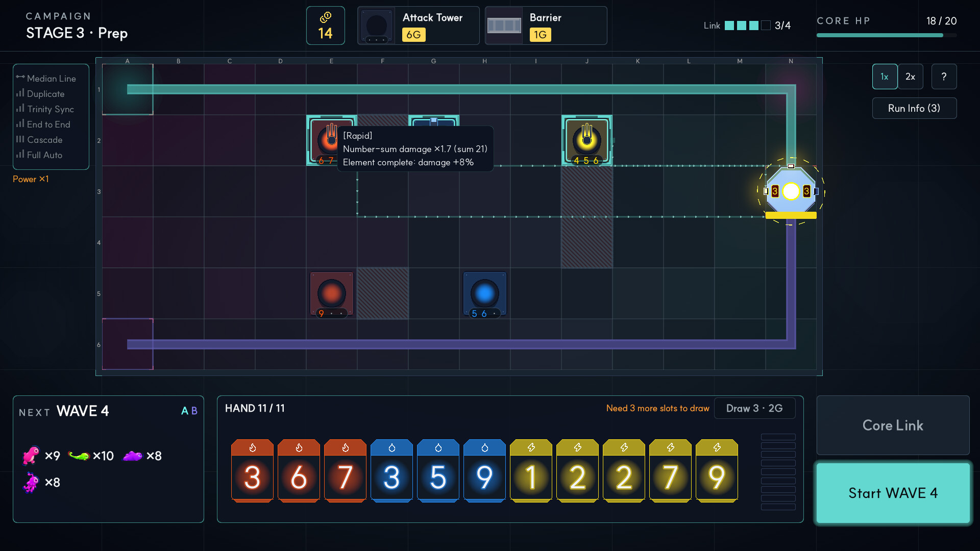Image resolution: width=980 pixels, height=551 pixels.
Task: Select the red tower labeled 9 on row 5
Action: pos(331,294)
